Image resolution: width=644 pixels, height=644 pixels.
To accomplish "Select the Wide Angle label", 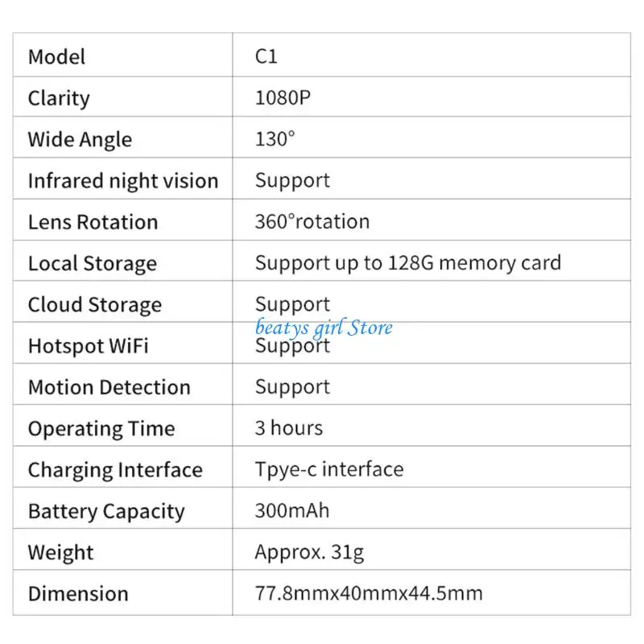I will (x=80, y=139).
